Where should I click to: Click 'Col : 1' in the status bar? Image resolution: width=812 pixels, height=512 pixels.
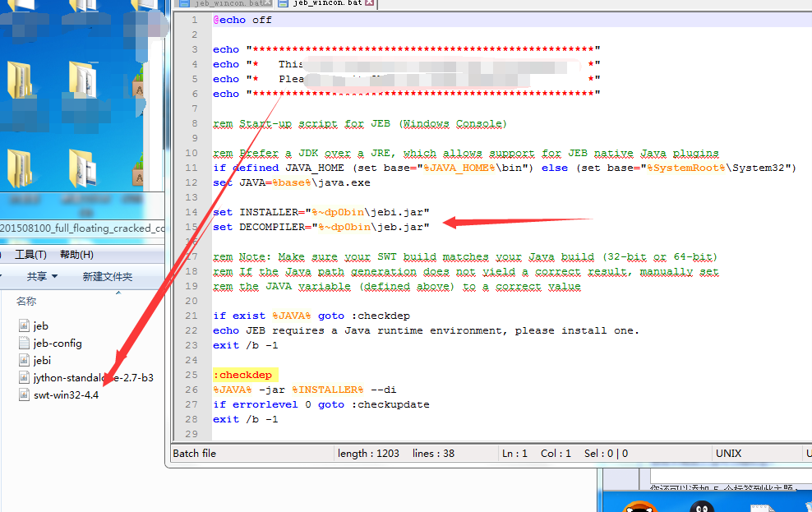556,454
